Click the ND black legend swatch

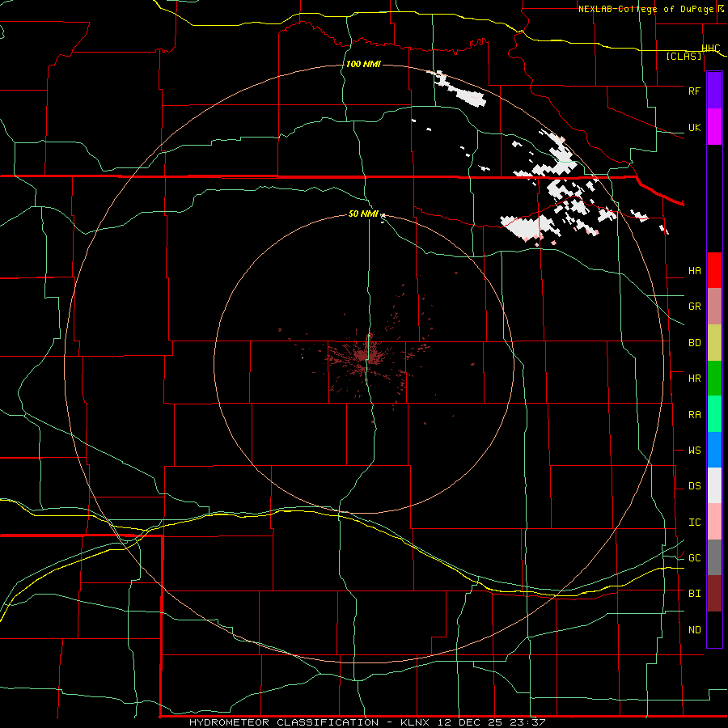pos(714,629)
